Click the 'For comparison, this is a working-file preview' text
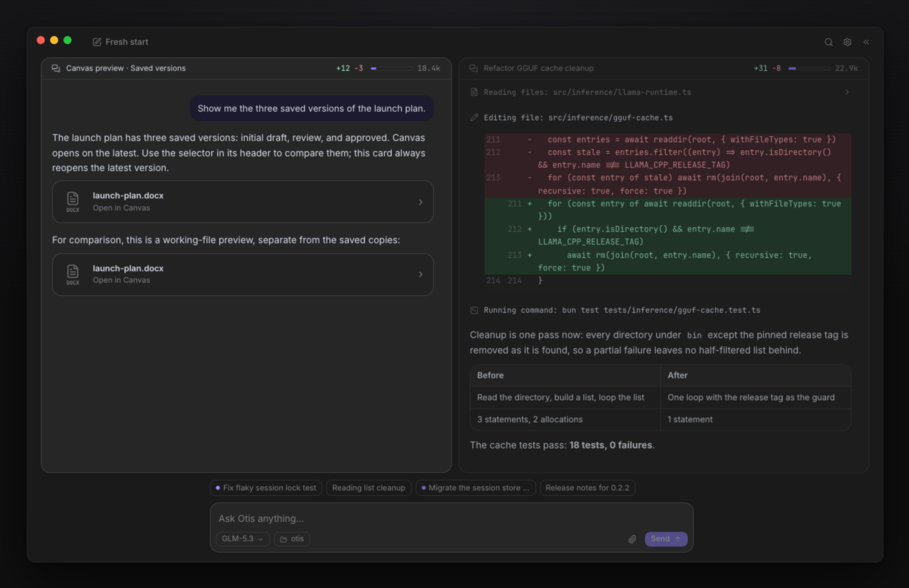 [226, 240]
